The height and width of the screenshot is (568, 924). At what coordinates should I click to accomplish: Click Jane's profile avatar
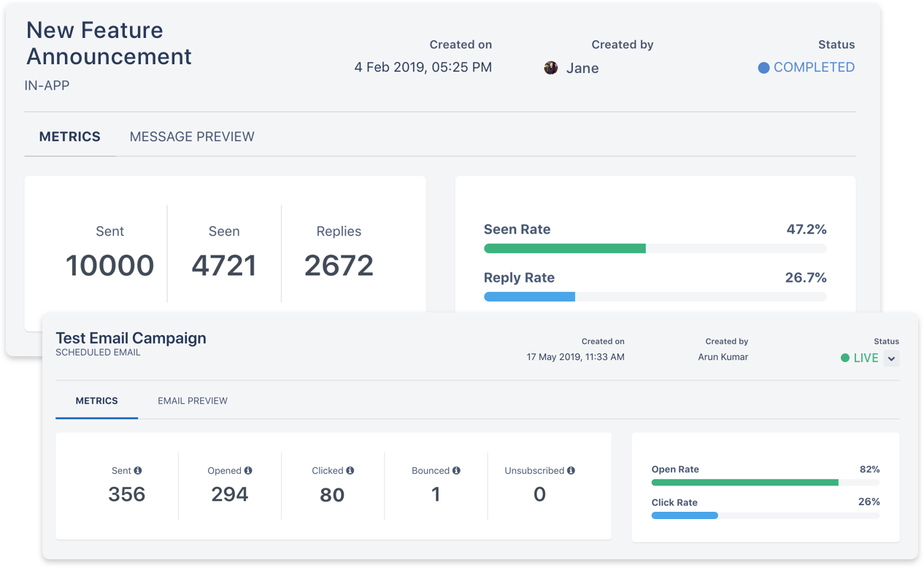click(x=551, y=68)
